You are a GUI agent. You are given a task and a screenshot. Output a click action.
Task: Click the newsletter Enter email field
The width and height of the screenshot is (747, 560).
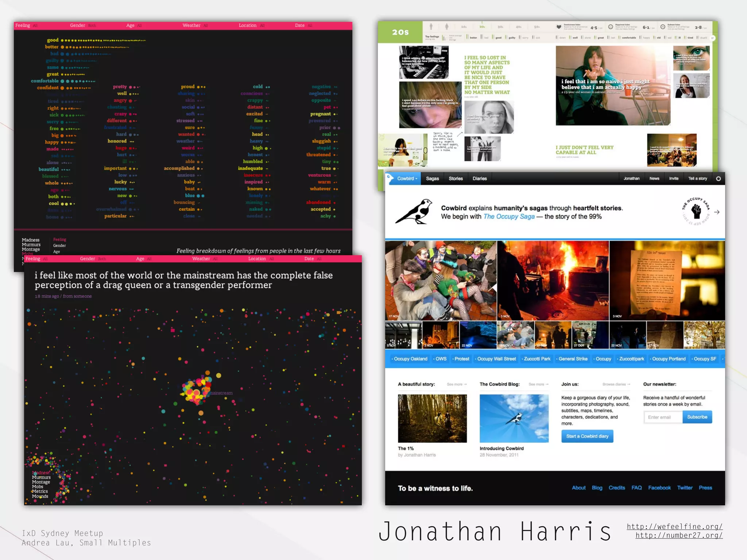pos(663,417)
